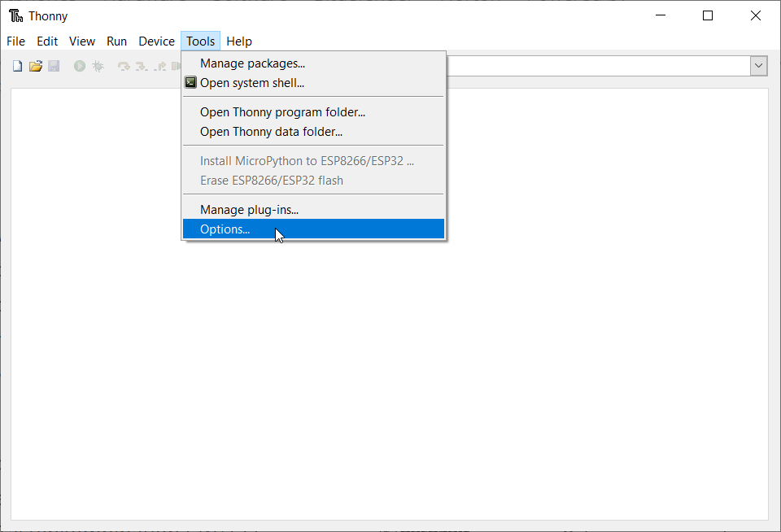This screenshot has width=781, height=532.
Task: Click the Open file folder icon
Action: [35, 66]
